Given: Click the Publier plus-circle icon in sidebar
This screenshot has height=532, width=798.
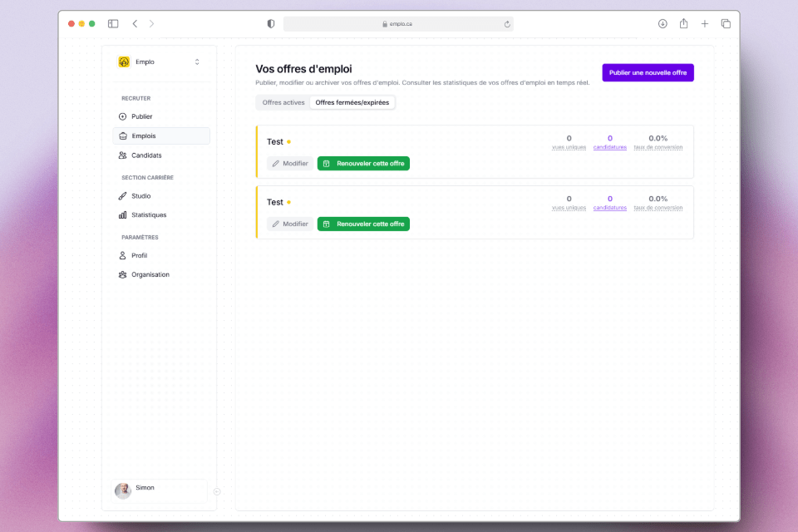Looking at the screenshot, I should 123,116.
